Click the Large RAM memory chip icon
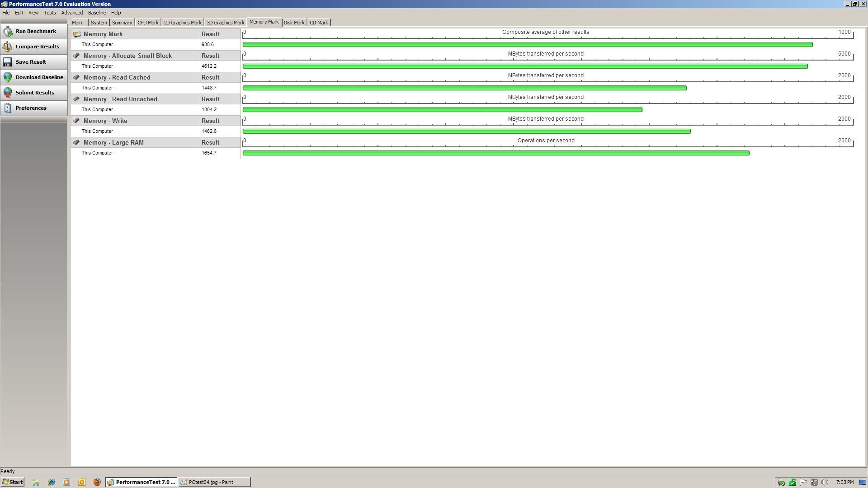 [x=77, y=142]
